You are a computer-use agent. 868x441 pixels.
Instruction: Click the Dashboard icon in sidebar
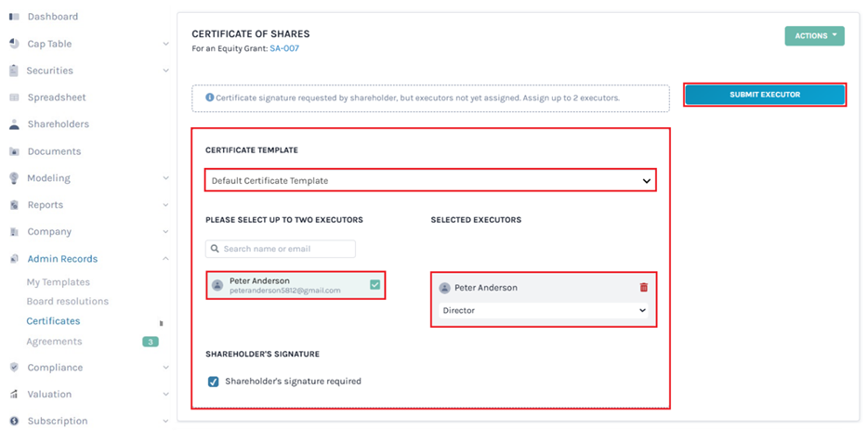point(14,17)
